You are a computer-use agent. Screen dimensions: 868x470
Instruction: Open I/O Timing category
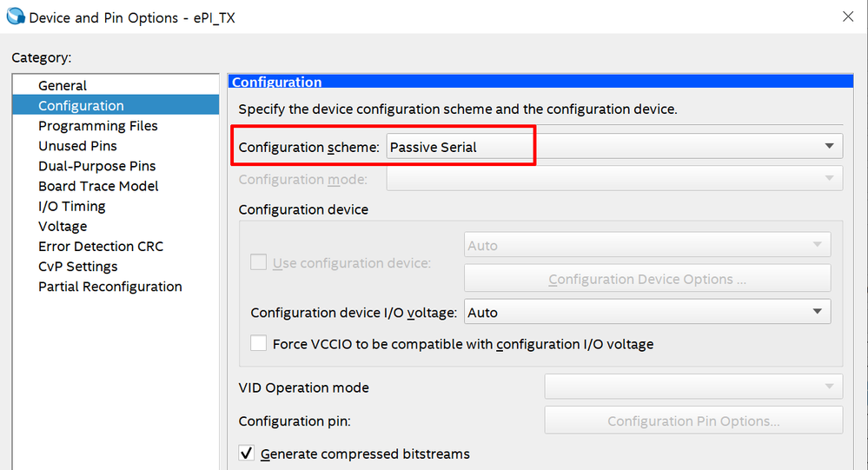coord(71,206)
